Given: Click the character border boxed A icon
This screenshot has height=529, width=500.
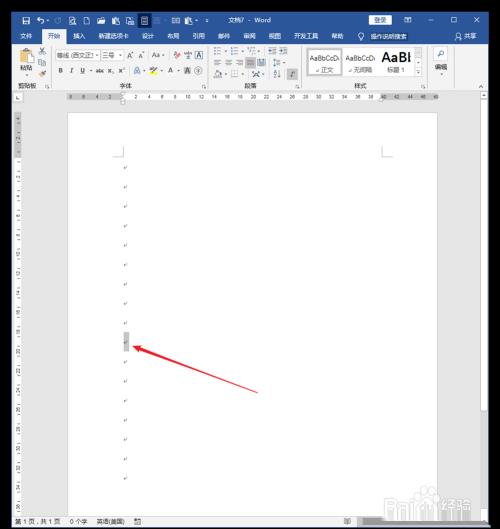Looking at the screenshot, I should coord(199,55).
